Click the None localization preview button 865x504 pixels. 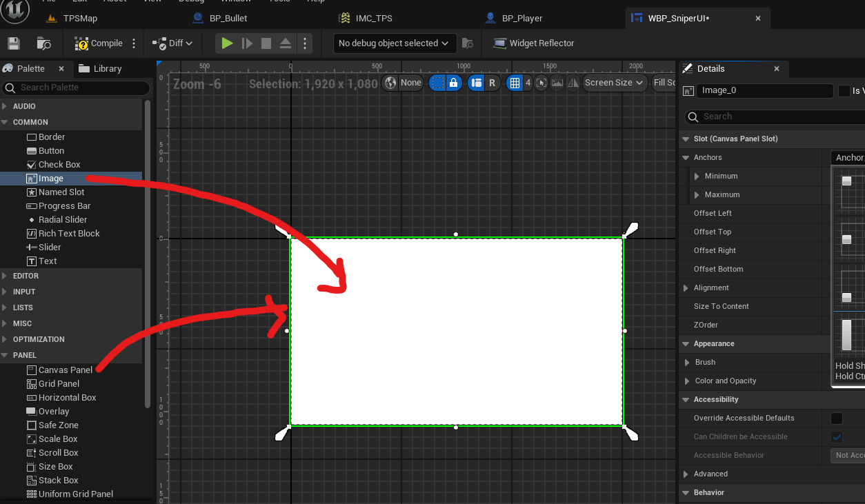click(x=411, y=83)
